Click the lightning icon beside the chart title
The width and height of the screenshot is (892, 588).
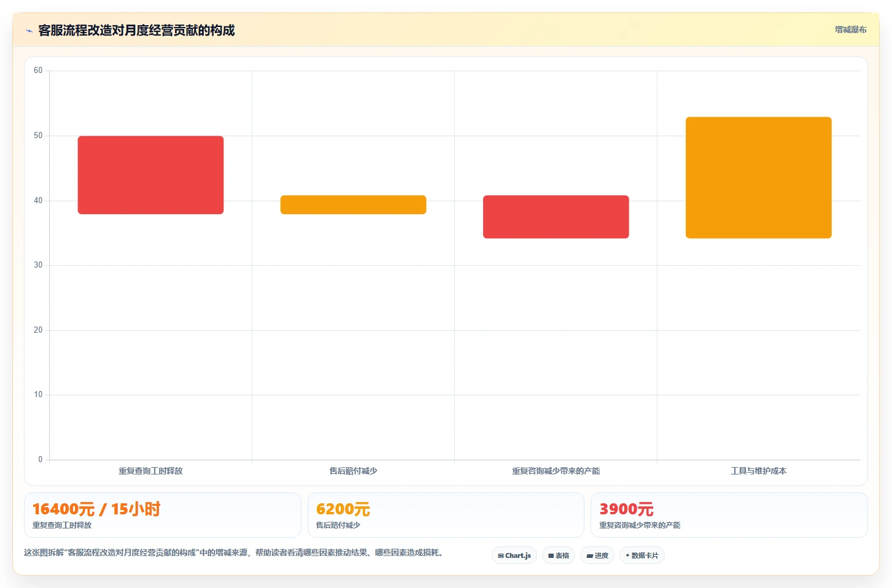pyautogui.click(x=29, y=31)
